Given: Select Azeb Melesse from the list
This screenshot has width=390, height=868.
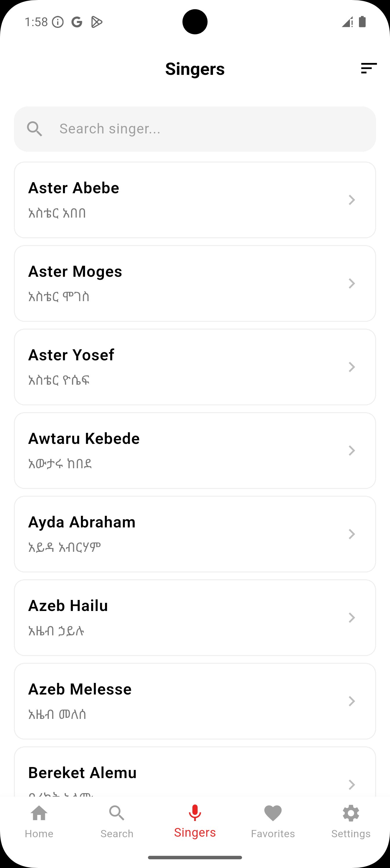Looking at the screenshot, I should 194,701.
